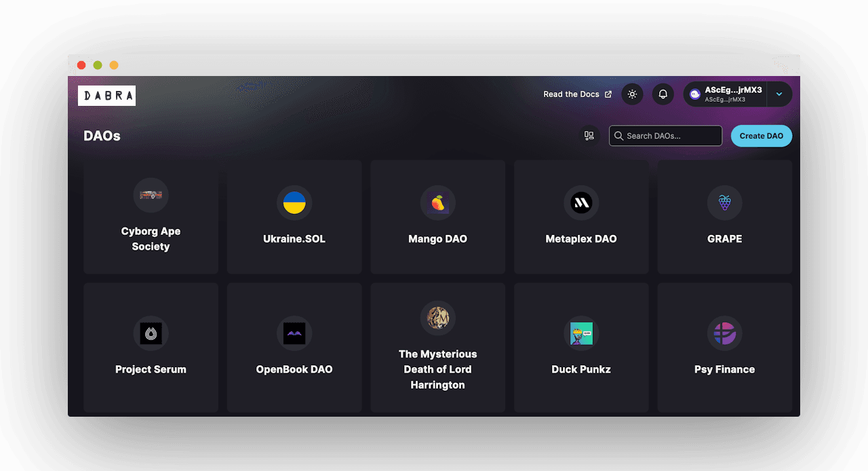Screen dimensions: 868x471
Task: Expand the wallet dropdown chevron
Action: (779, 94)
